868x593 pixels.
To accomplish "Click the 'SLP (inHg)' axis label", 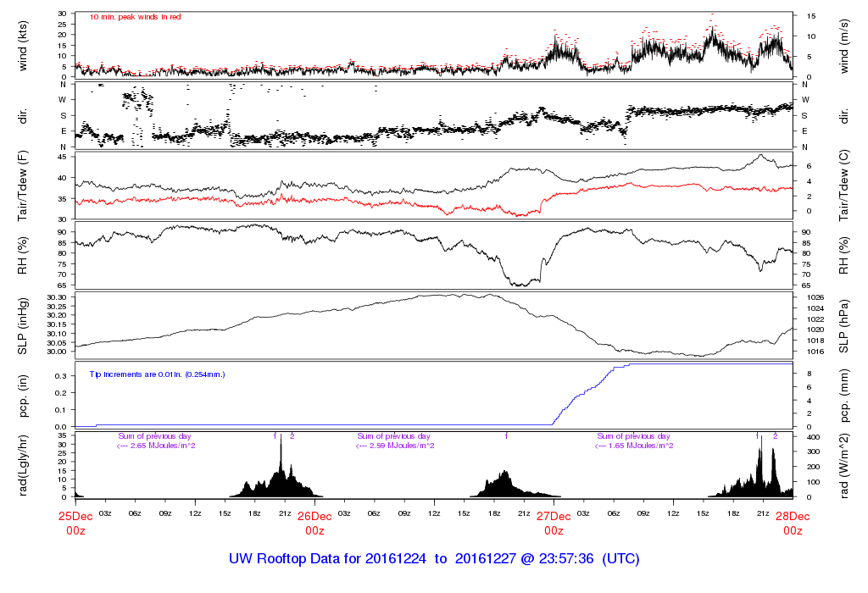I will point(23,326).
